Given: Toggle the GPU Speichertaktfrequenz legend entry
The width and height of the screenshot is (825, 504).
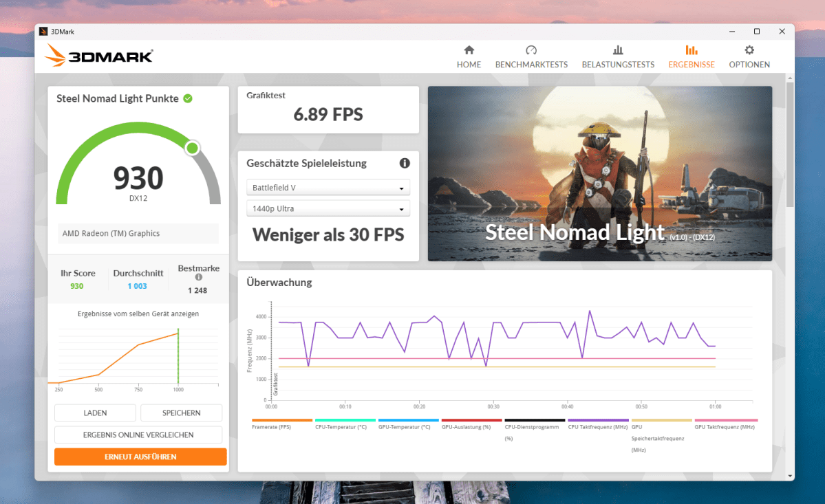Looking at the screenshot, I should (x=661, y=436).
